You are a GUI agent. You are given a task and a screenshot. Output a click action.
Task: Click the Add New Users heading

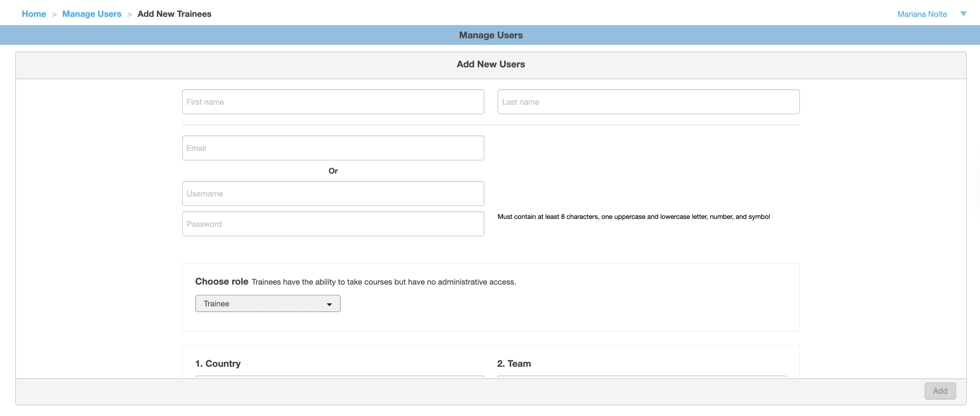[491, 64]
